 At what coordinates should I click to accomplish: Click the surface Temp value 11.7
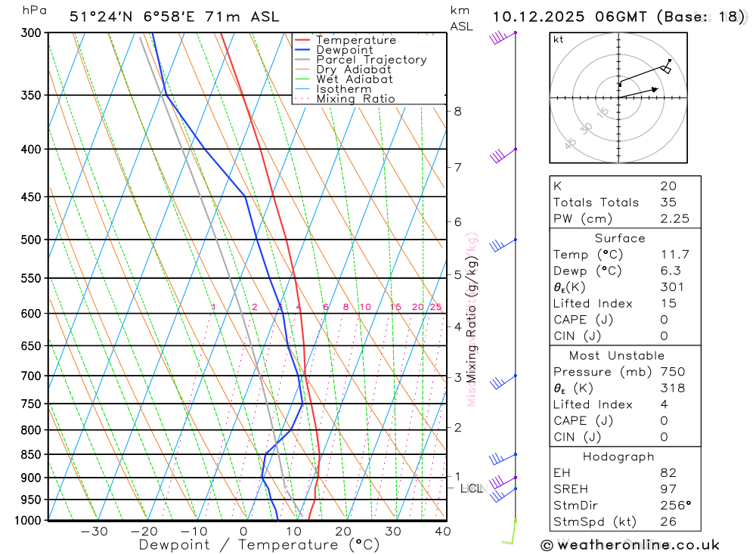click(674, 255)
